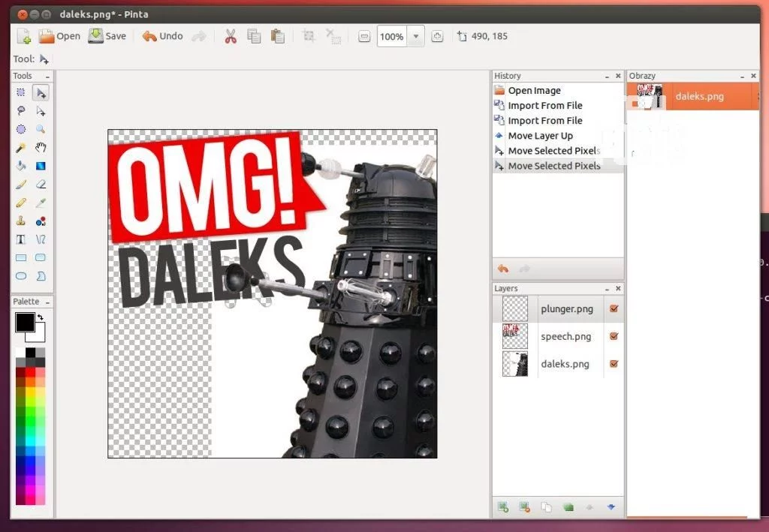Viewport: 769px width, 532px height.
Task: Zoom out with the minus button
Action: click(364, 36)
